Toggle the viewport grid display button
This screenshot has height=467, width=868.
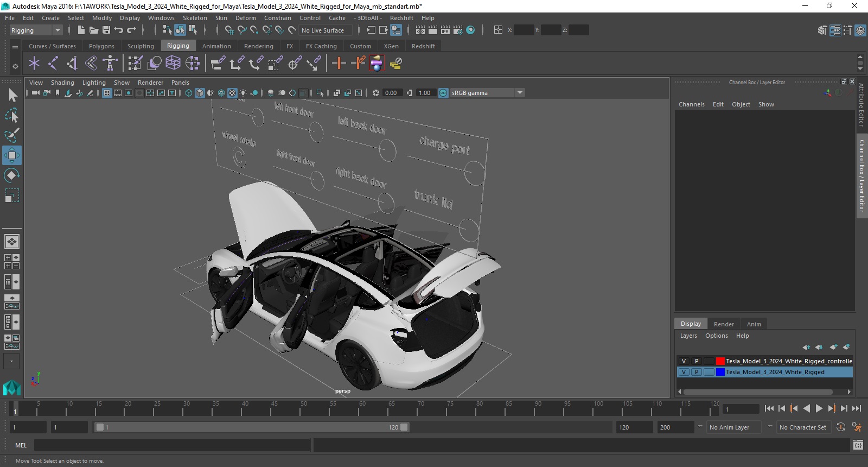point(107,93)
